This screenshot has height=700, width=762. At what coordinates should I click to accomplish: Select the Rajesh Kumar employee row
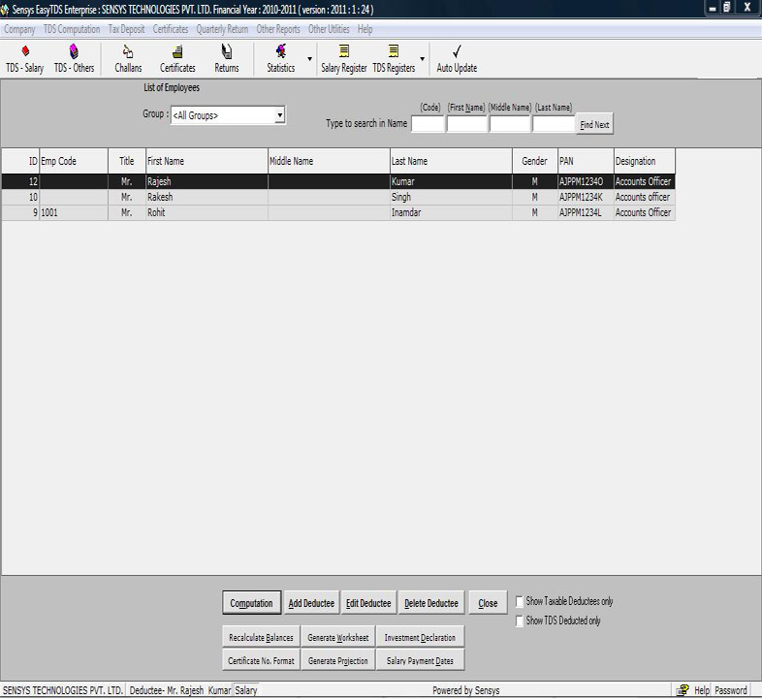coord(338,181)
